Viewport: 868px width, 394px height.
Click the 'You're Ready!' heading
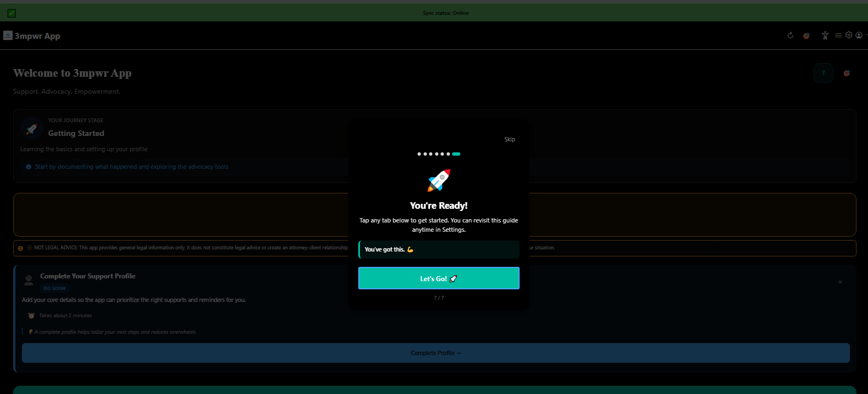tap(439, 205)
